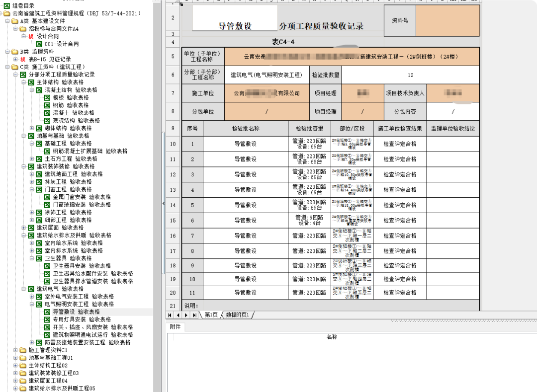
Task: Select 卫生器具排水管道安装 验收表格 in the tree
Action: point(93,281)
